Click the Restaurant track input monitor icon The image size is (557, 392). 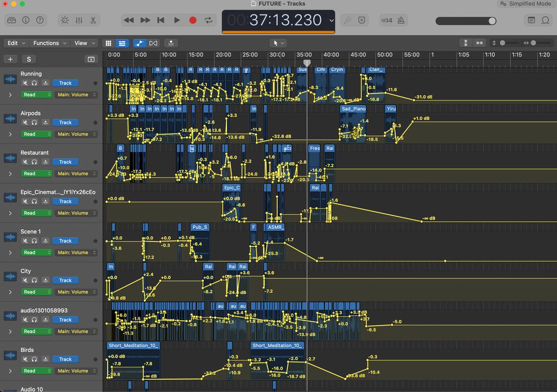pos(45,162)
